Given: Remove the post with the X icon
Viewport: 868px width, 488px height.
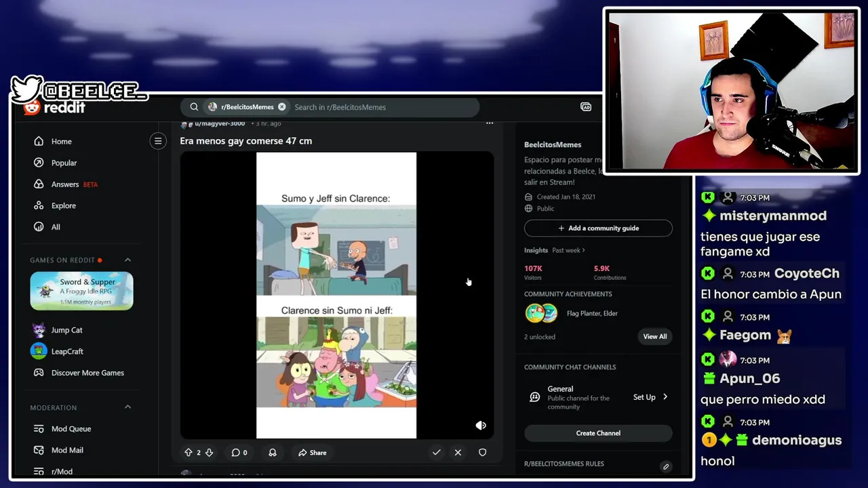Looking at the screenshot, I should (x=458, y=453).
